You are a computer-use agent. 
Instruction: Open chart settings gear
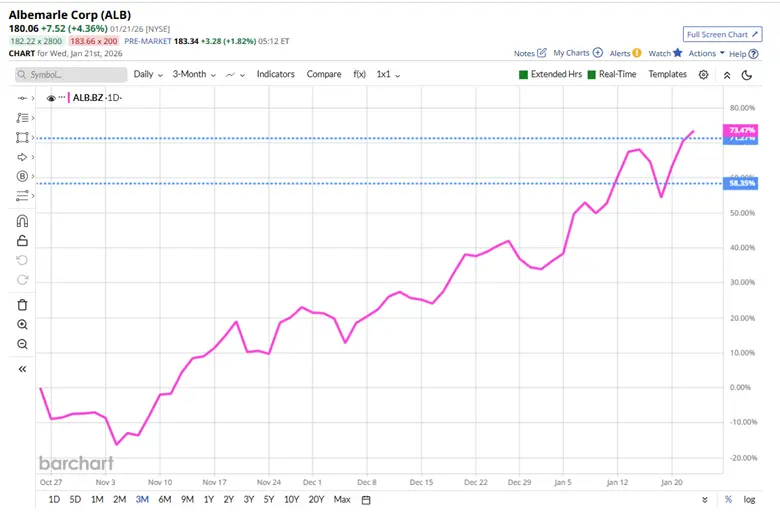703,75
